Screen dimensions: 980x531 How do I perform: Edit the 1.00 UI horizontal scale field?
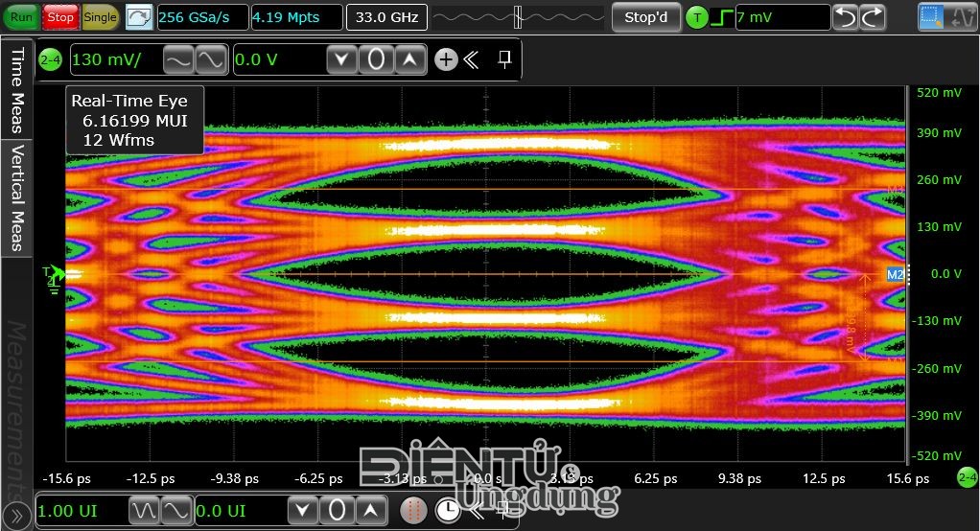[82, 511]
